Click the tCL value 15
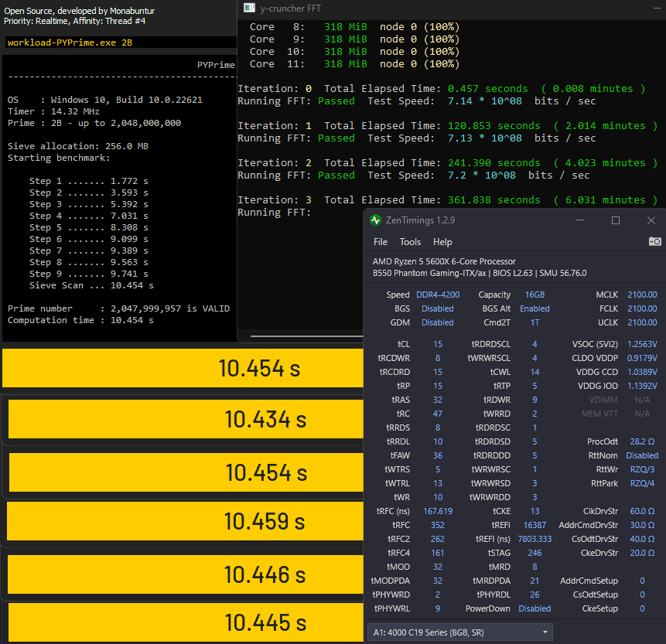The width and height of the screenshot is (666, 644). point(438,344)
